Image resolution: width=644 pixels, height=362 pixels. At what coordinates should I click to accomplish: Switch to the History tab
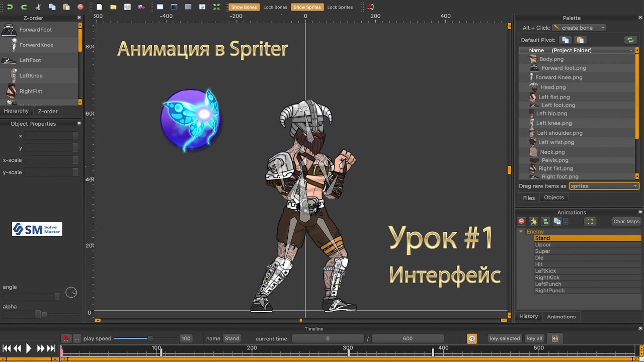(x=529, y=316)
